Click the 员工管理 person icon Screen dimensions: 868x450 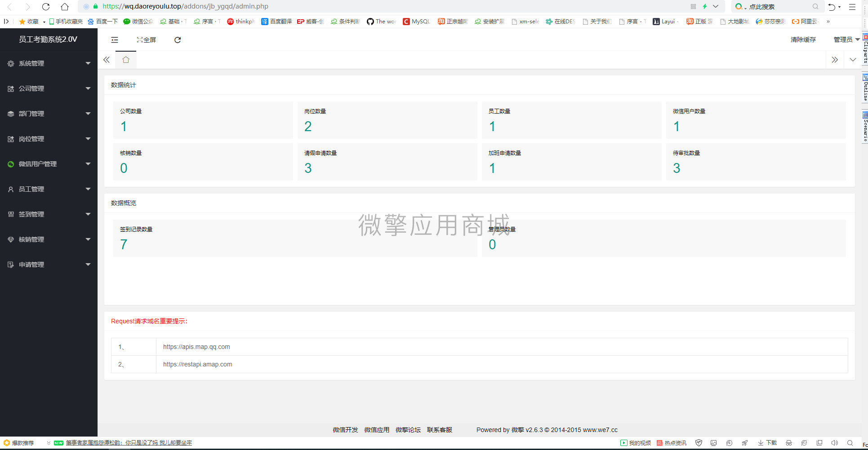11,190
